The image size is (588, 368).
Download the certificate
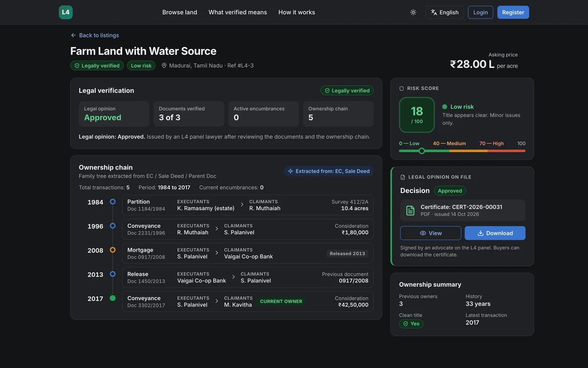(495, 233)
